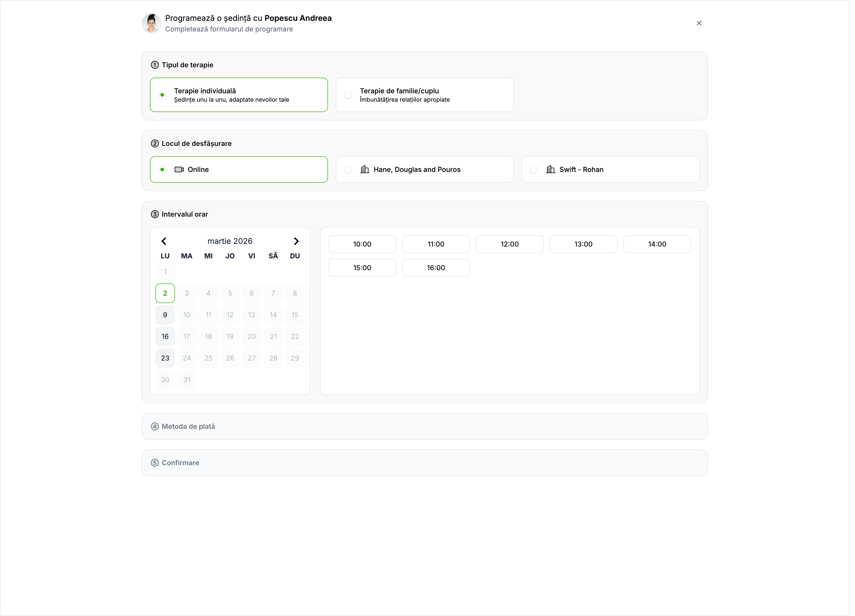Image resolution: width=855 pixels, height=616 pixels.
Task: Open the Confirmare section
Action: [x=425, y=462]
